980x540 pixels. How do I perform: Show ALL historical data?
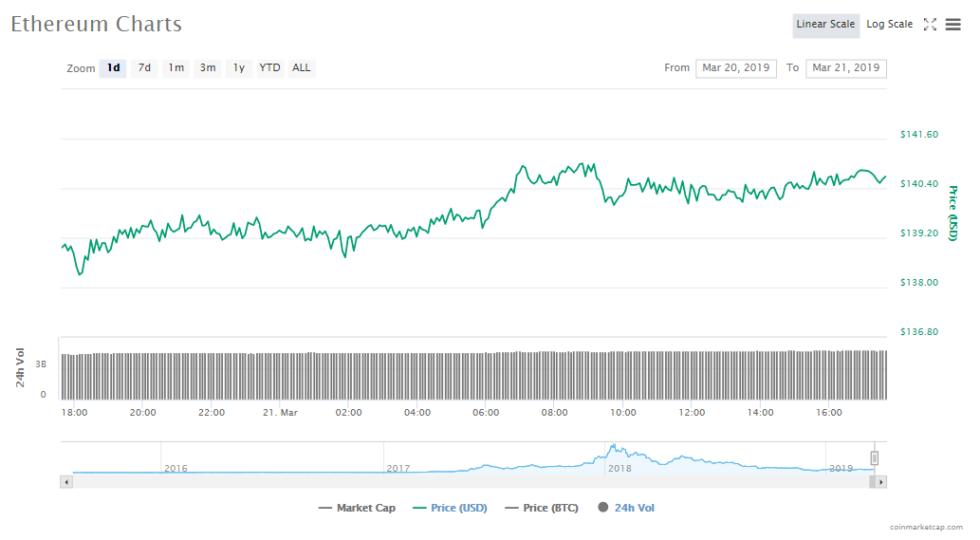301,68
